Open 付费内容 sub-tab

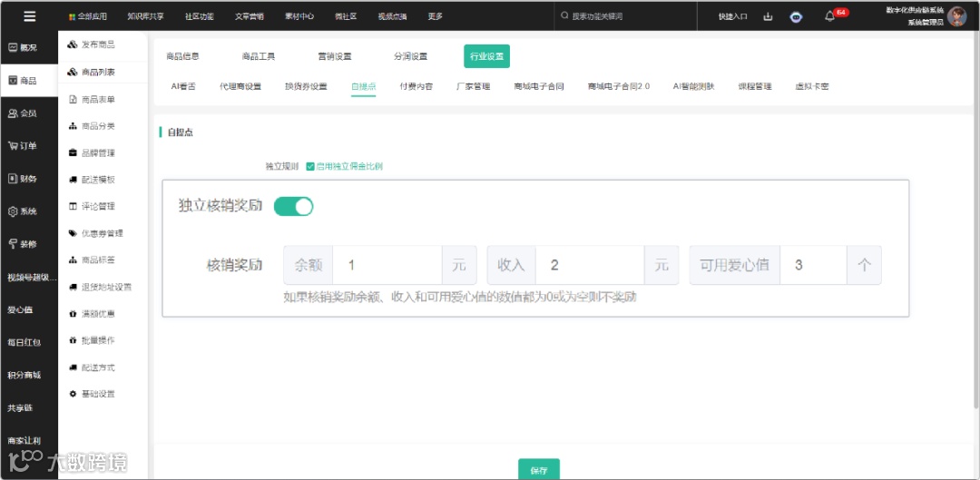click(416, 87)
